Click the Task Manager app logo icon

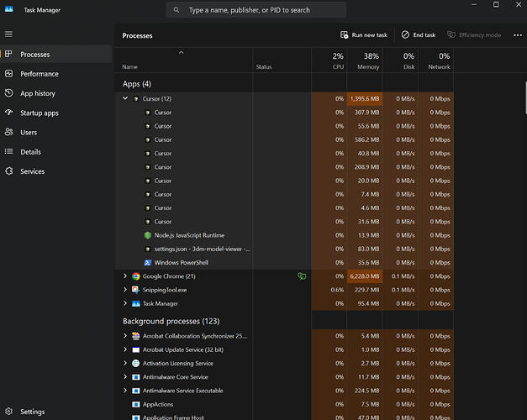9,9
